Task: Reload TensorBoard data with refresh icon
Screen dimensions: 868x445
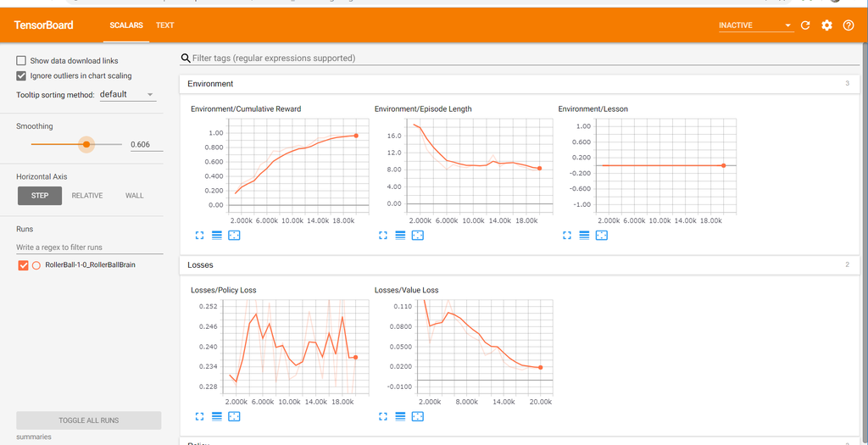Action: (x=805, y=25)
